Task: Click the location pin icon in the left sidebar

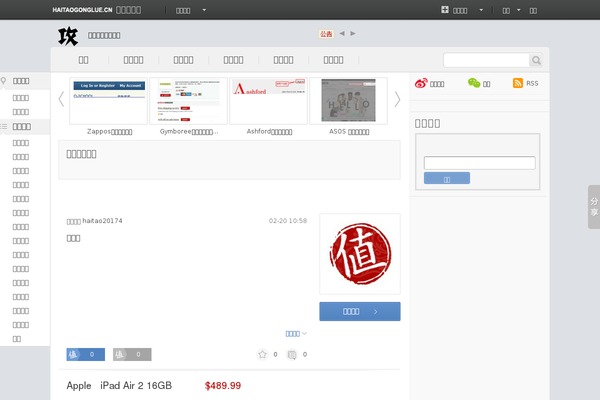Action: [3, 81]
